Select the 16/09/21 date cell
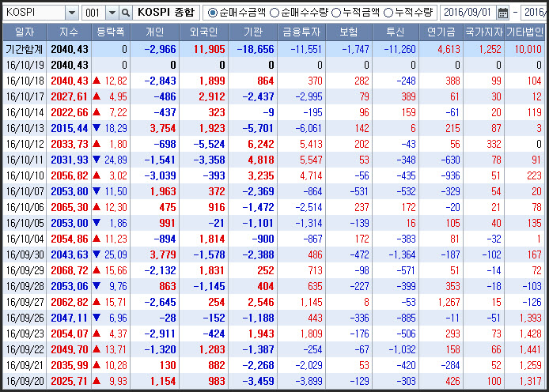549x392 pixels. pyautogui.click(x=25, y=365)
